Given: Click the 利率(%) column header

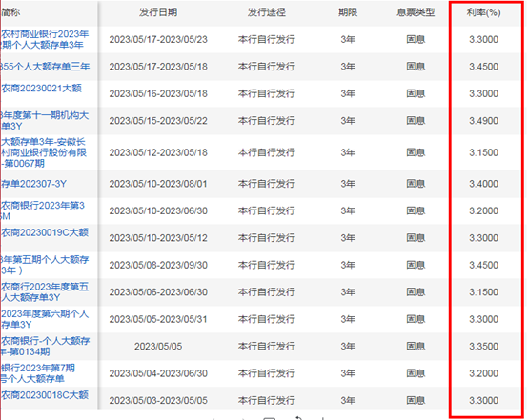Looking at the screenshot, I should click(483, 12).
